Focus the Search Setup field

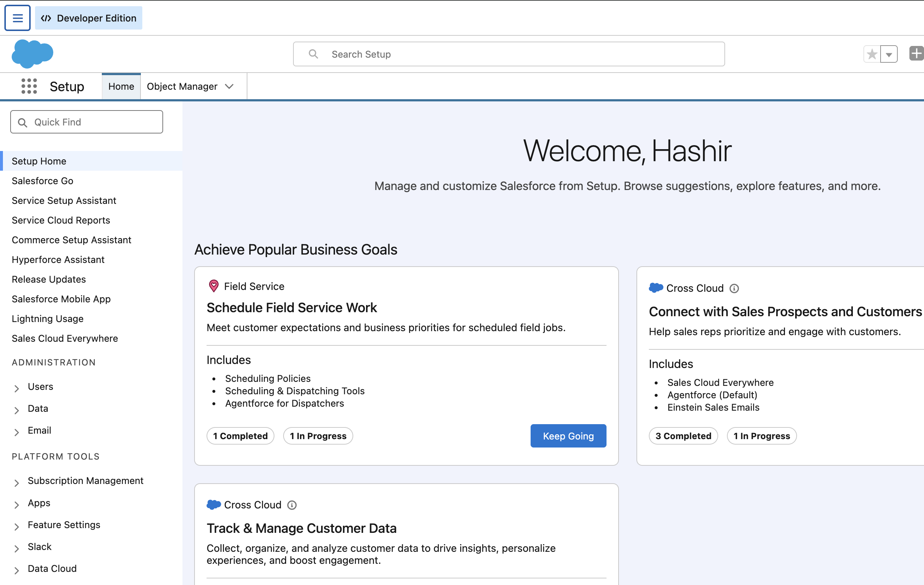click(x=509, y=54)
